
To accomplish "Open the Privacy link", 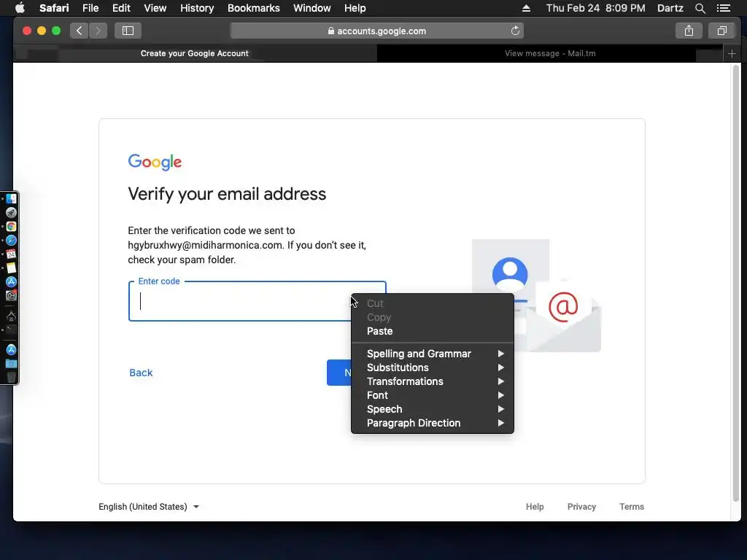I will 581,507.
